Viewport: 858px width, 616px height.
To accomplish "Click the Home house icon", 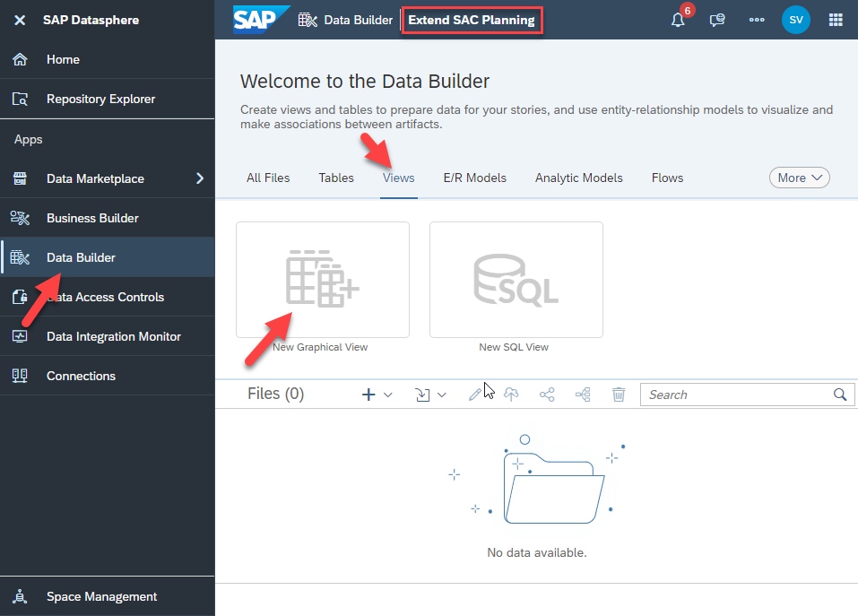I will tap(20, 59).
